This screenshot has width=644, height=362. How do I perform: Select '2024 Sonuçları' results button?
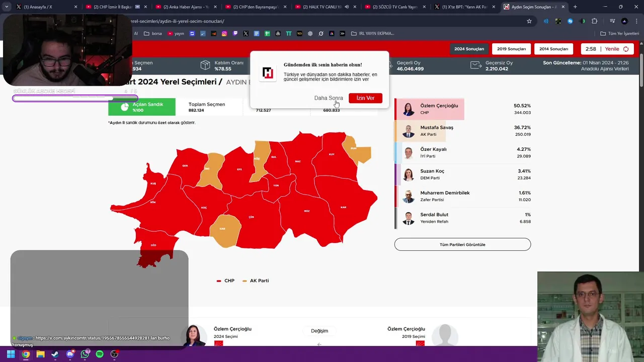pos(469,49)
